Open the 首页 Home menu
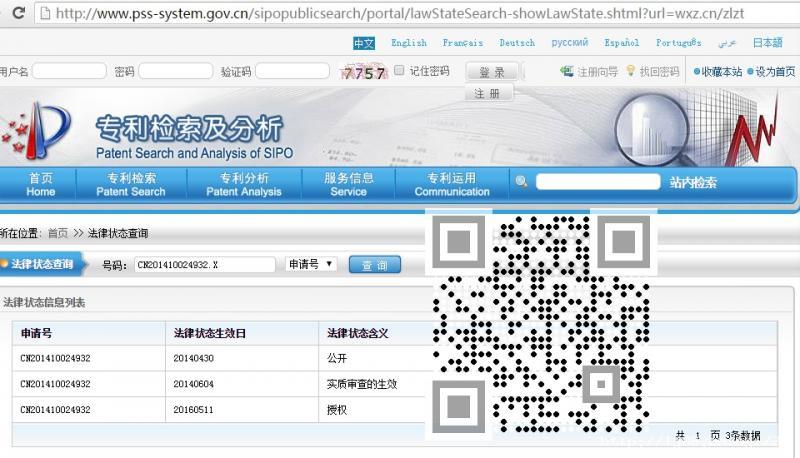The width and height of the screenshot is (800, 458). coord(40,184)
